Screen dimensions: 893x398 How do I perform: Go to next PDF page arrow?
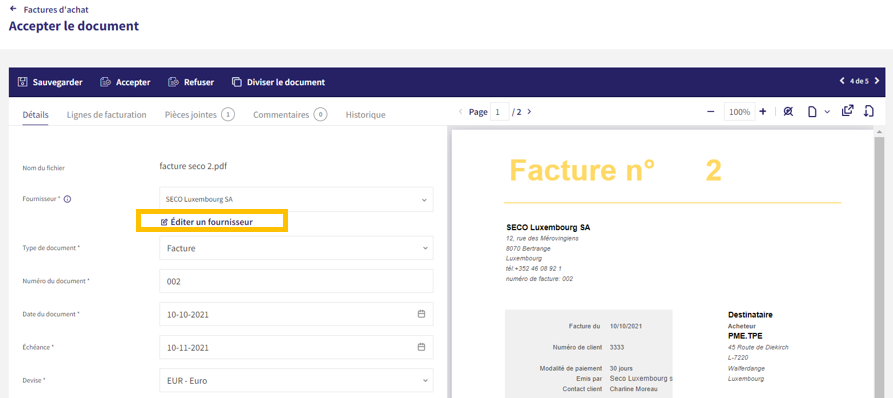(529, 112)
